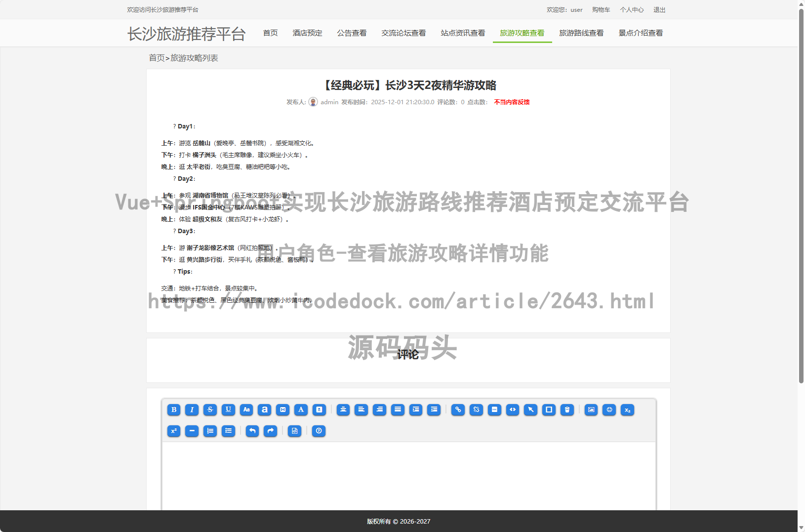Open the font family selector

[264, 409]
